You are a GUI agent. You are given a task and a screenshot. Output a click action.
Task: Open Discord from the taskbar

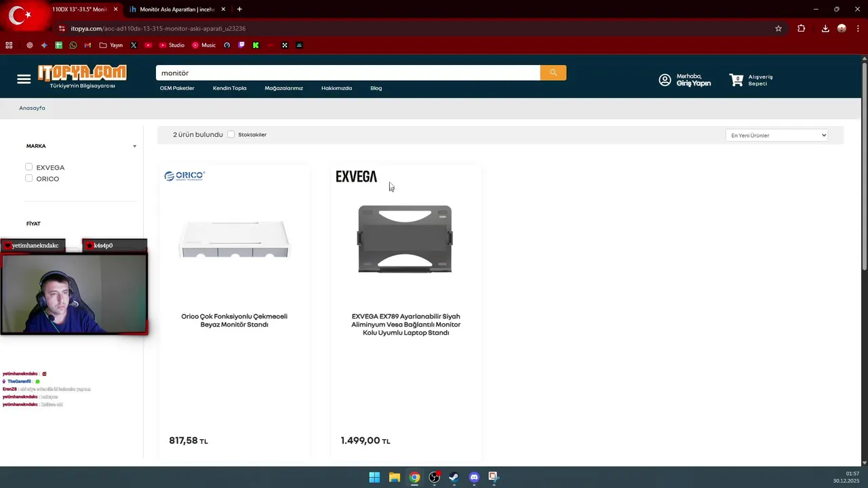[x=474, y=477]
